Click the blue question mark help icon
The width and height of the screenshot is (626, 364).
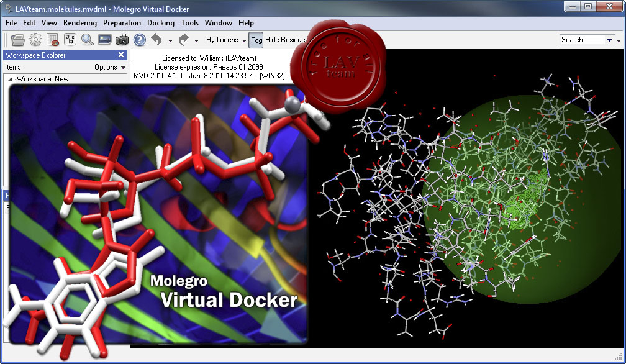pyautogui.click(x=139, y=40)
